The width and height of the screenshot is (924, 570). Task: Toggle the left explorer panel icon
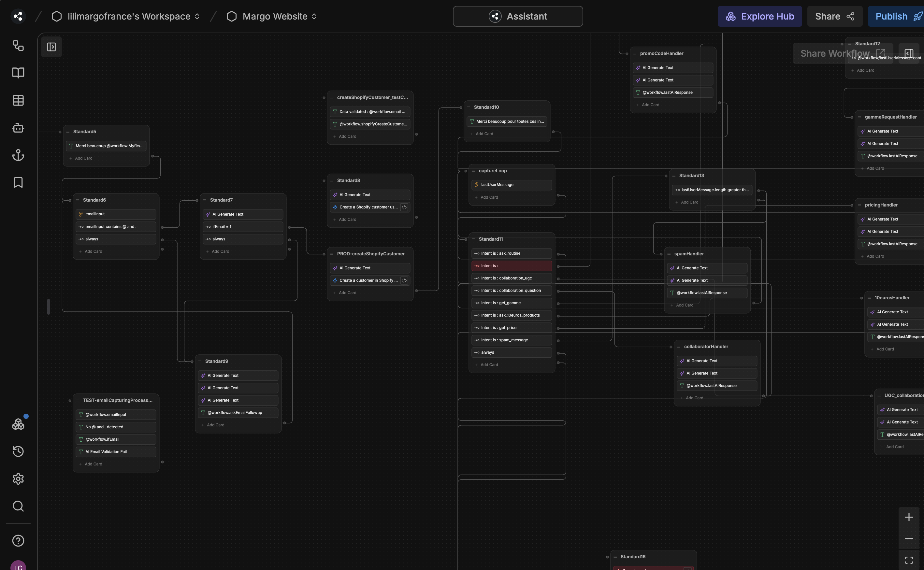(x=51, y=47)
